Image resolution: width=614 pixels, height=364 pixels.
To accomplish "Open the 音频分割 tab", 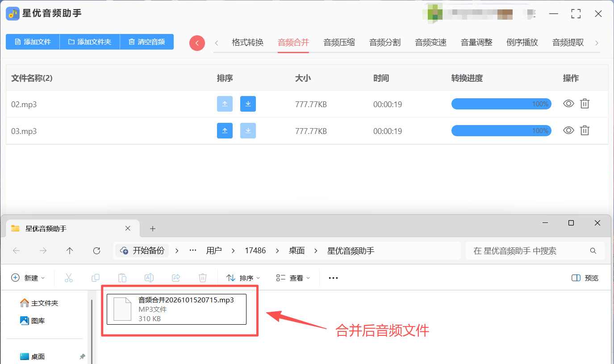I will tap(385, 43).
